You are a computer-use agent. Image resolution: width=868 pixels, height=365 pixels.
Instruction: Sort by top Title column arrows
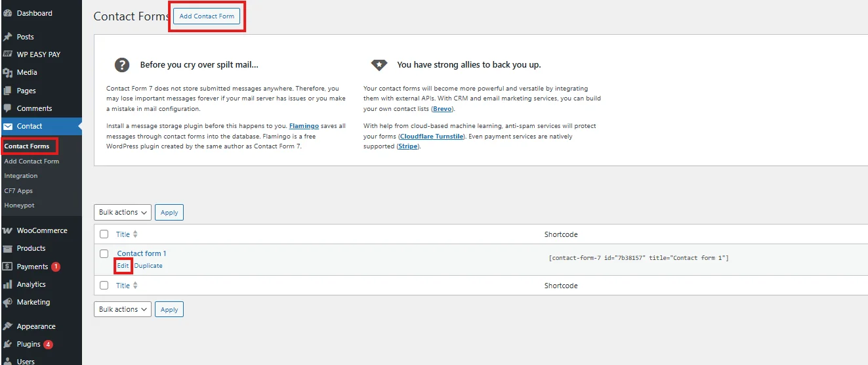point(136,234)
